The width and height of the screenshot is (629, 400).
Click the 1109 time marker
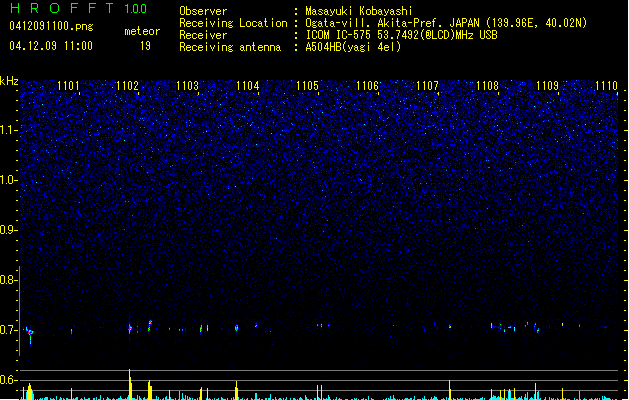click(547, 85)
